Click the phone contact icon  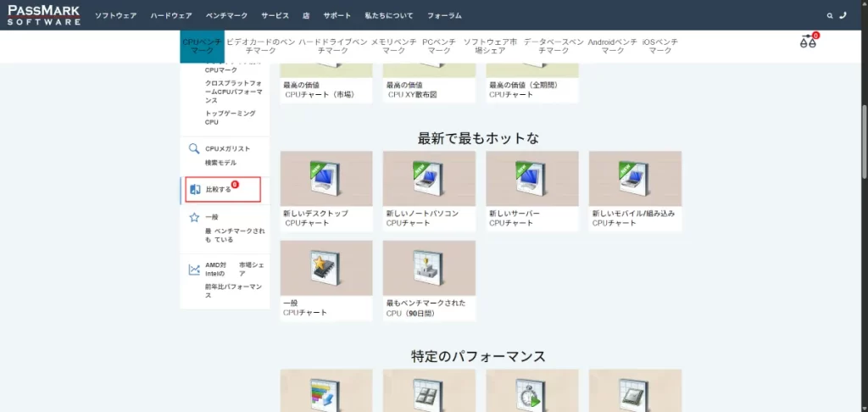(842, 15)
